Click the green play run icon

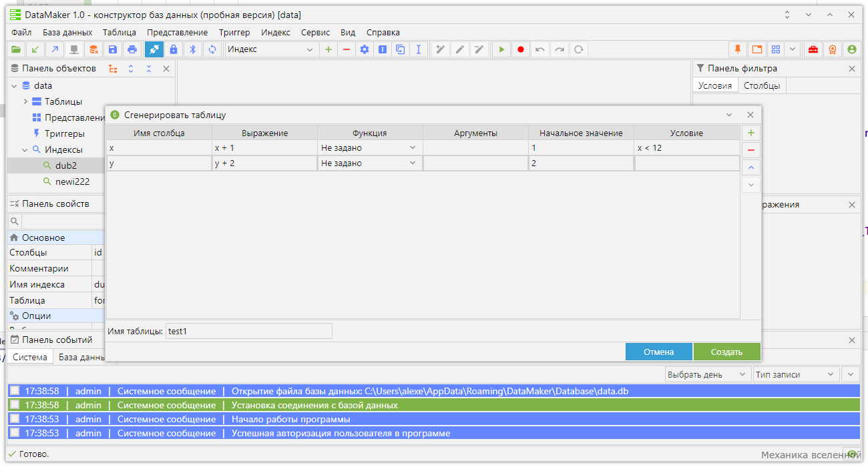501,49
